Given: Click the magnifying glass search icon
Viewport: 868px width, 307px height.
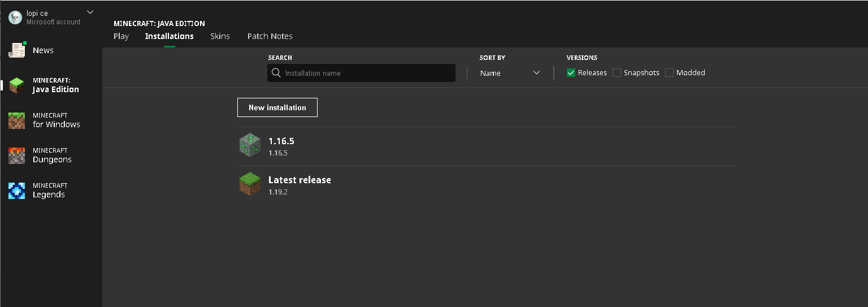Looking at the screenshot, I should pos(276,73).
